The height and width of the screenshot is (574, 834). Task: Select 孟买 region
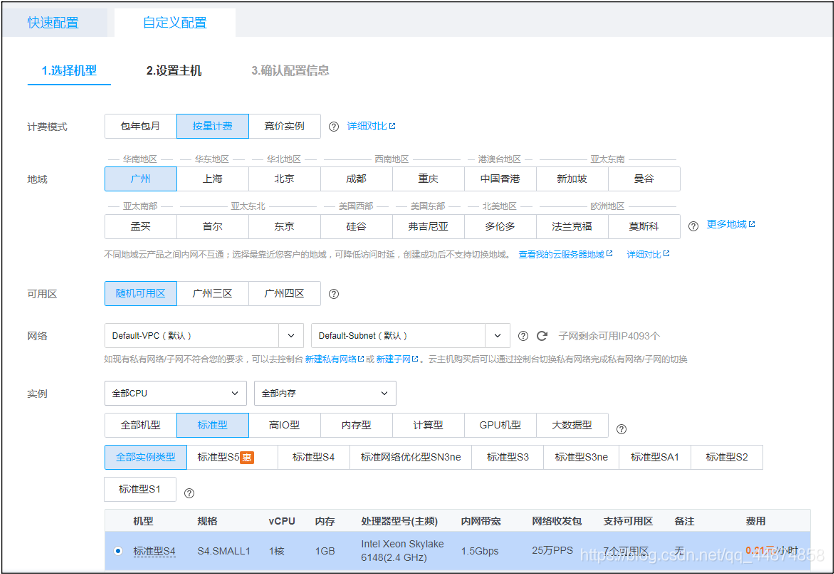click(140, 227)
